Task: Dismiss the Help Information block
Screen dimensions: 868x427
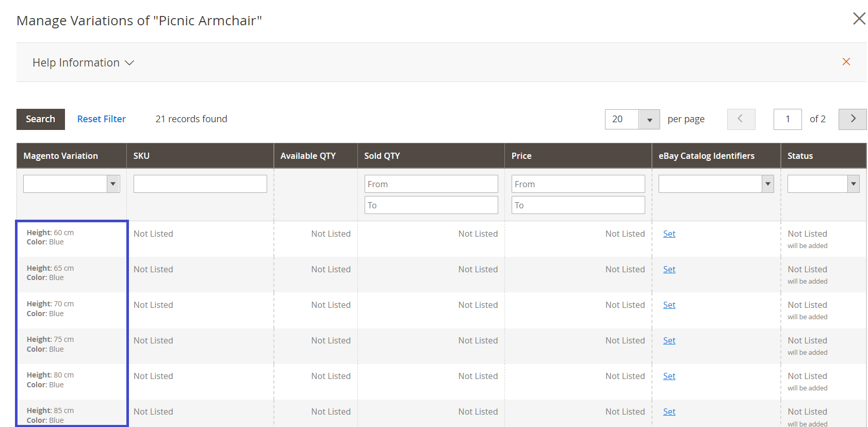Action: 846,62
